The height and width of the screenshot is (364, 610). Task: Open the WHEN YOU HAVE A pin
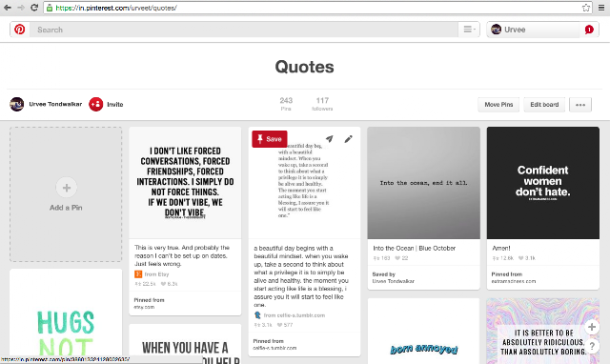tap(185, 344)
